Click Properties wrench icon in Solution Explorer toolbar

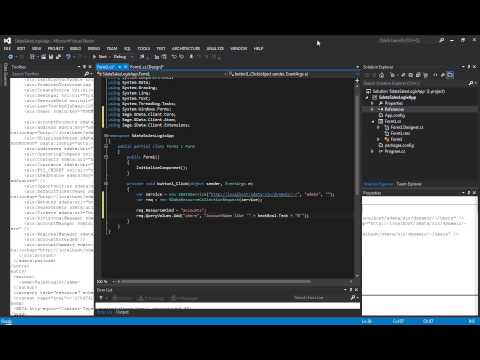443,75
